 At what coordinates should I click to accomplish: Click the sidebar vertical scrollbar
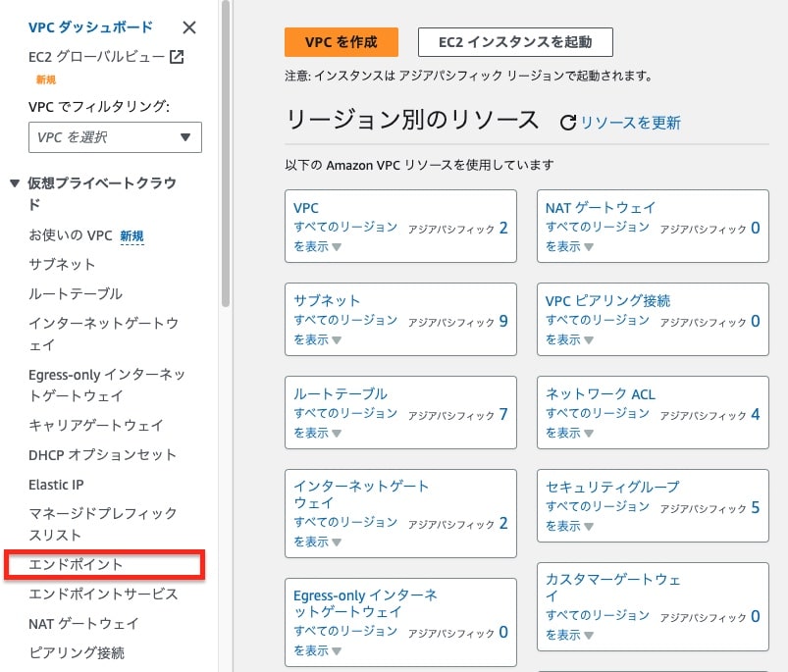tap(225, 153)
